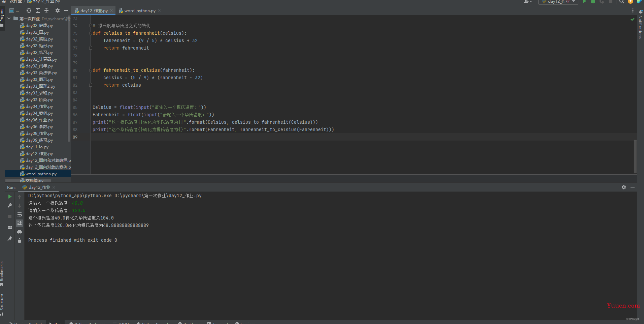The width and height of the screenshot is (644, 324).
Task: Click the green inspection checkmark
Action: pyautogui.click(x=632, y=20)
